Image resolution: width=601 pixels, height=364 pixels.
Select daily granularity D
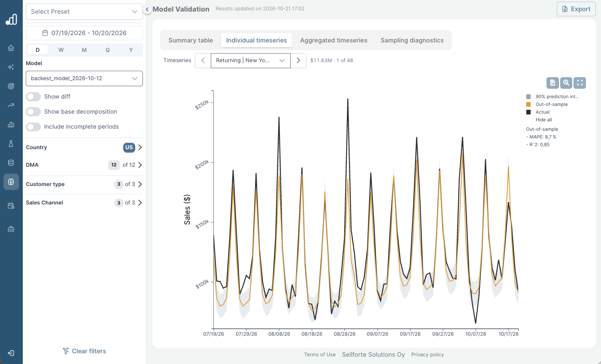(x=38, y=50)
